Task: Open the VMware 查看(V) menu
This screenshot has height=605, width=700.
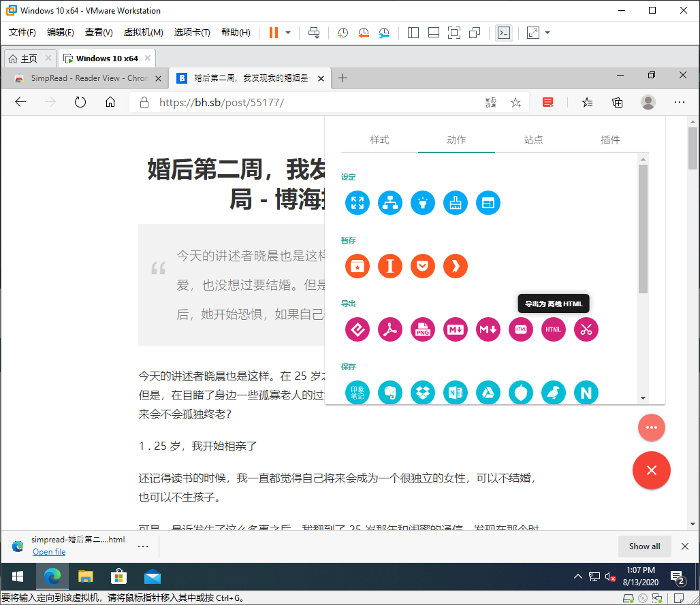Action: click(x=99, y=33)
